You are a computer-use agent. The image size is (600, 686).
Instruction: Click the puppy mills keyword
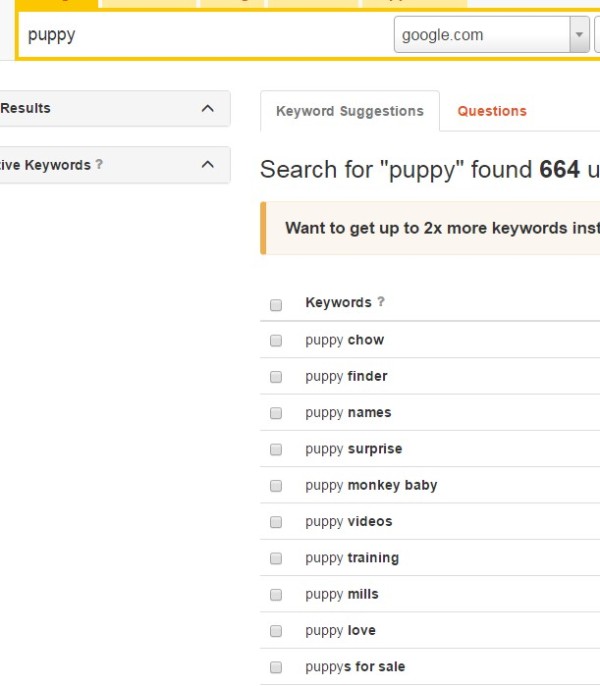[x=342, y=594]
